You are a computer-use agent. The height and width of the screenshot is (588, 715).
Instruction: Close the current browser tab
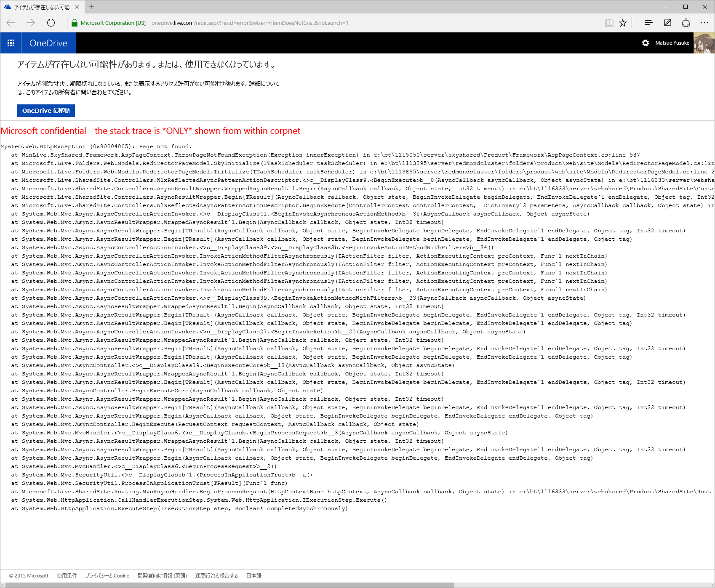click(77, 7)
